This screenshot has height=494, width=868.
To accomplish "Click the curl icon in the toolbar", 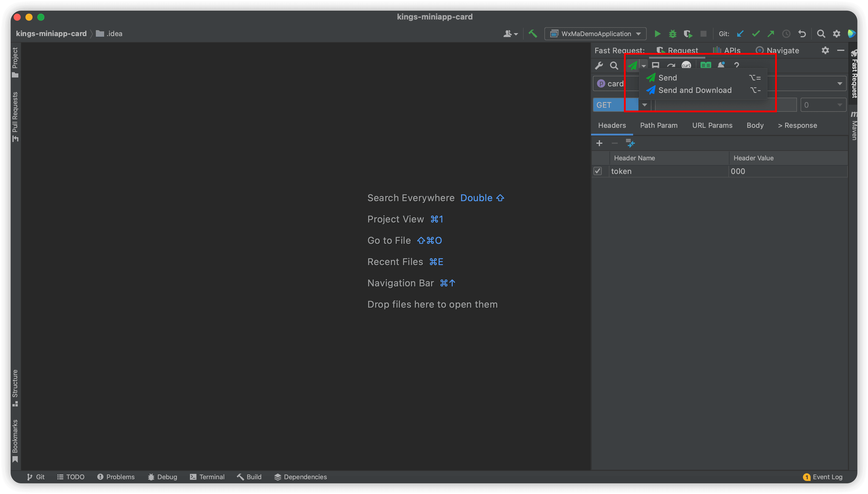I will 686,65.
